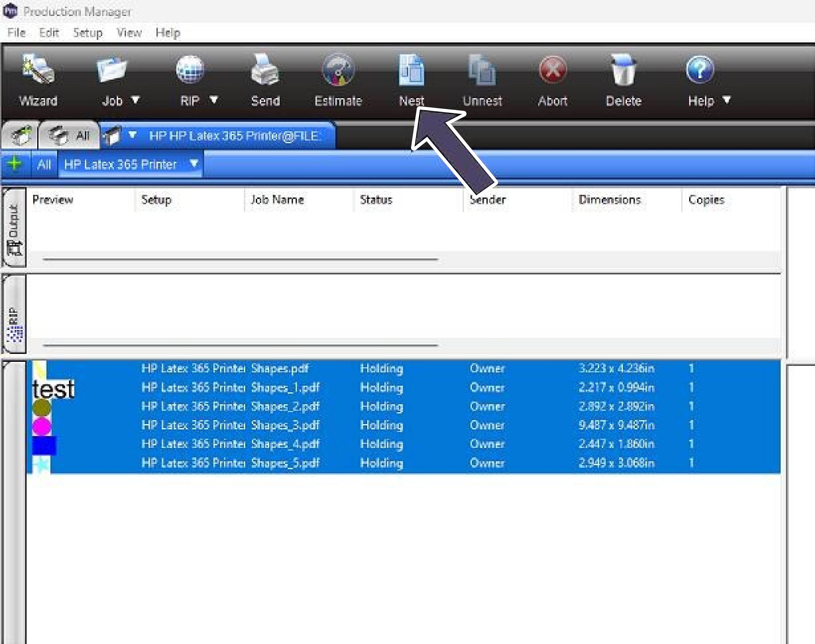This screenshot has height=644, width=815.
Task: Click the cyan star preview thumbnail
Action: 42,464
